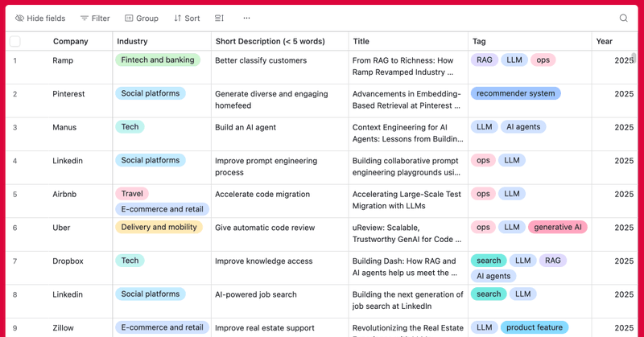
Task: Select the Title column header
Action: [x=408, y=41]
